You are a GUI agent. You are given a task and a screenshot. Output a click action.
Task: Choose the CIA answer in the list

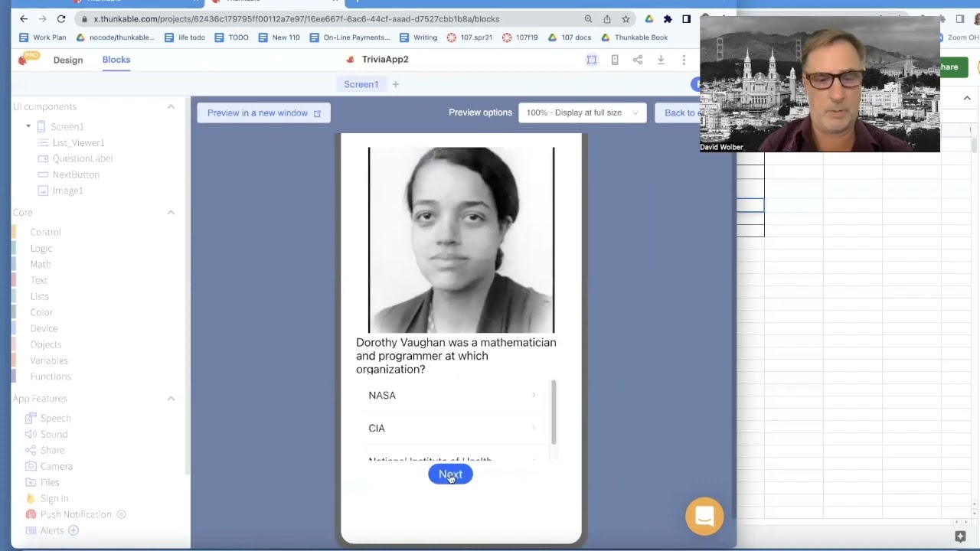pos(452,428)
